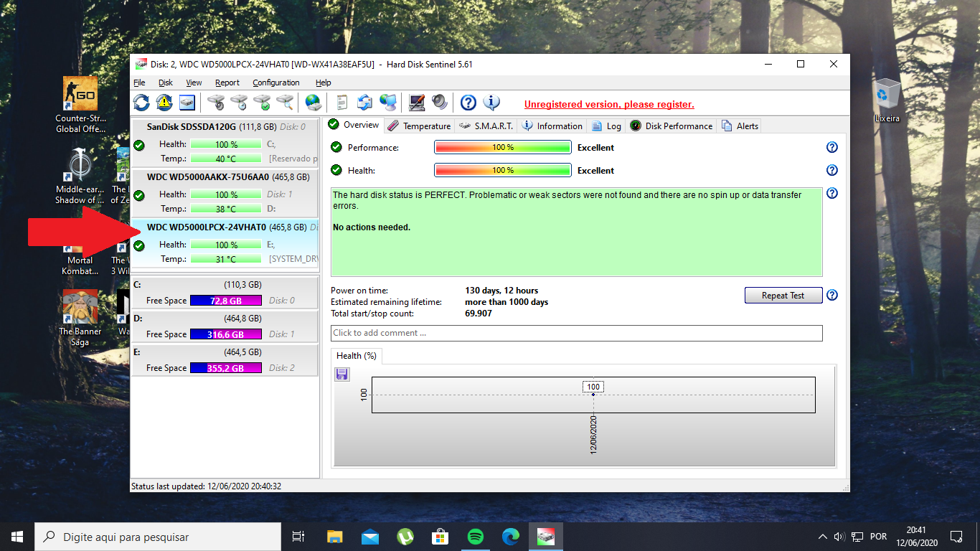Select the WDC WD5000LPCX-24VHAT0 disk entry

pos(225,243)
